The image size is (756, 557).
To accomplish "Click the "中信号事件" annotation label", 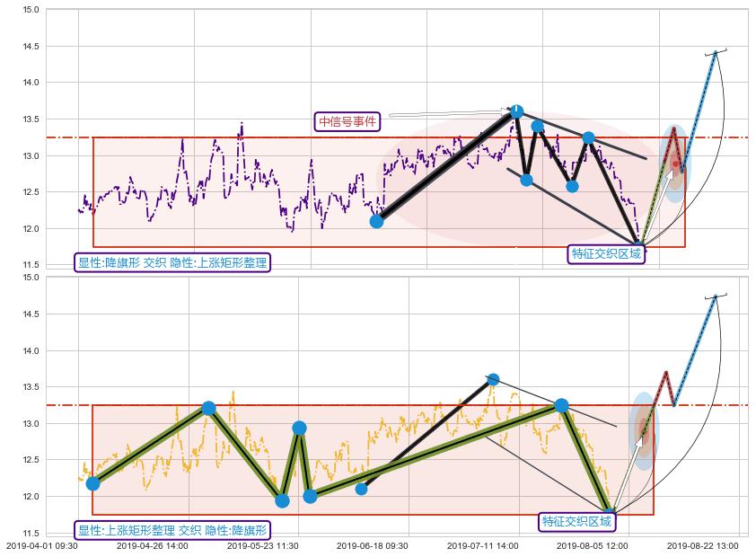I will [x=348, y=121].
